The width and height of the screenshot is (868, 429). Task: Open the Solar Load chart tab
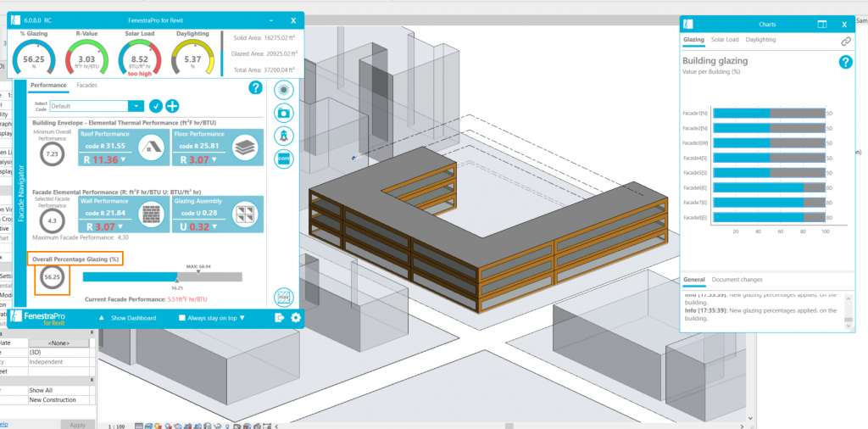(x=725, y=40)
